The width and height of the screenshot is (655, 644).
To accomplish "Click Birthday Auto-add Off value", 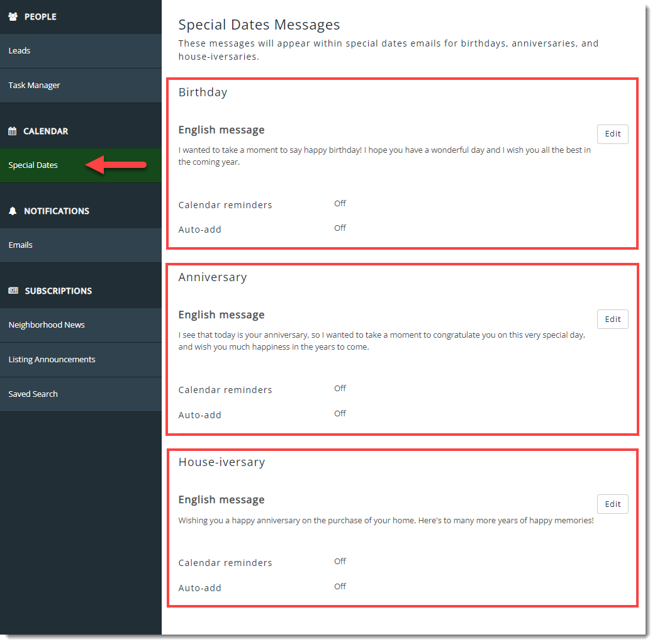I will pos(340,228).
